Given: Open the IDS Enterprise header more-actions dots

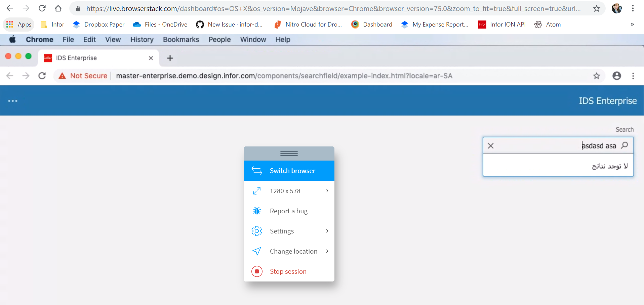Looking at the screenshot, I should click(x=13, y=101).
